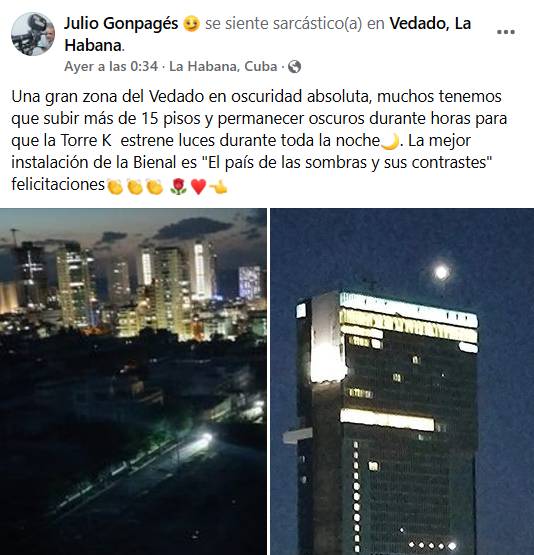Click the full moon in right photo

(441, 272)
